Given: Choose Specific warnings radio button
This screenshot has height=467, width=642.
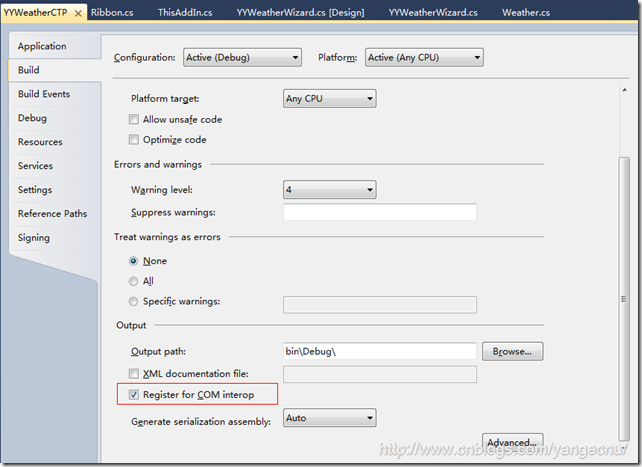Looking at the screenshot, I should [x=133, y=301].
